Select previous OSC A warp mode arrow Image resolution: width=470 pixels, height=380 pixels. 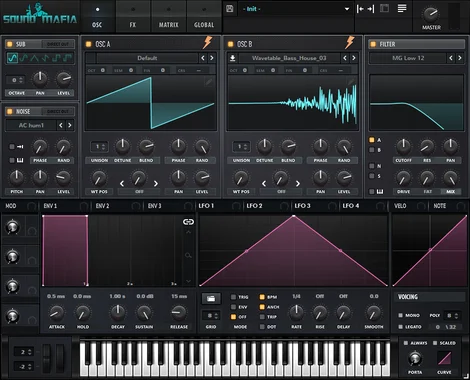tap(122, 184)
